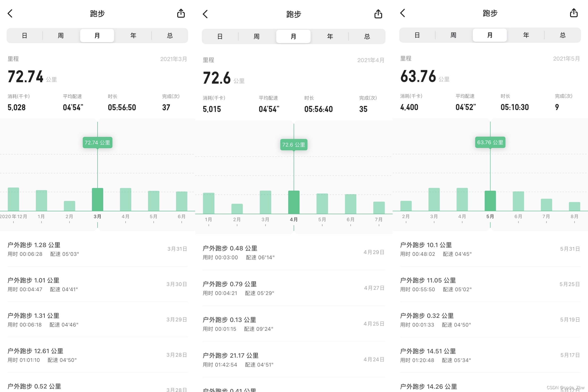Tap the share icon in the March panel
The image size is (588, 392).
click(181, 13)
